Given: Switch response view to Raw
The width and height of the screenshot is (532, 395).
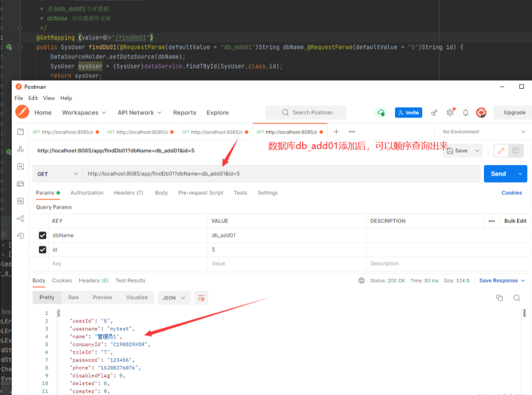Looking at the screenshot, I should coord(74,297).
